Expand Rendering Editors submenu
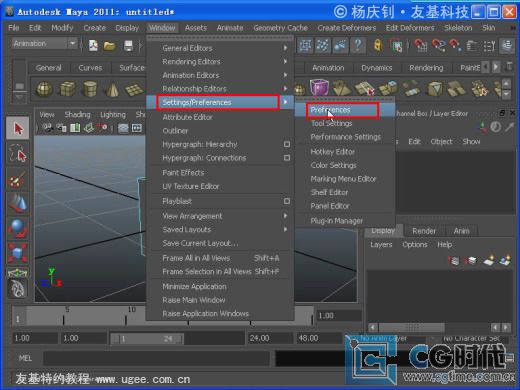This screenshot has height=390, width=520. (220, 62)
